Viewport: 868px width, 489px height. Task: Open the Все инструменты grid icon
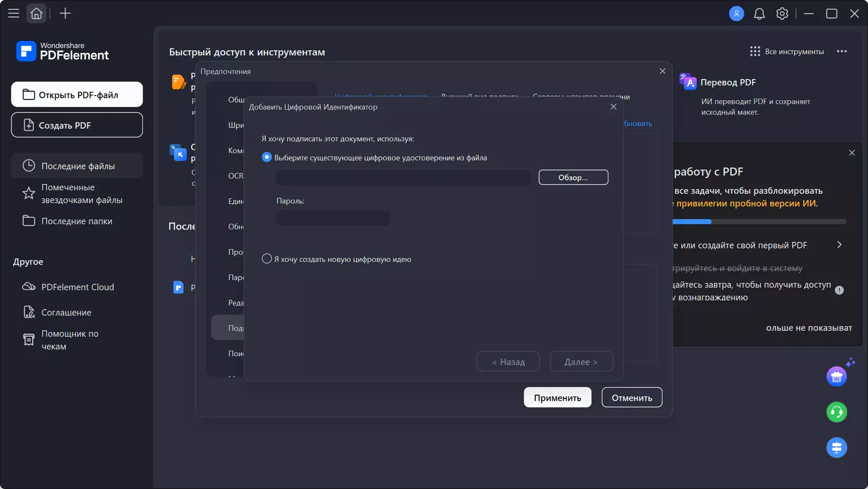click(755, 51)
